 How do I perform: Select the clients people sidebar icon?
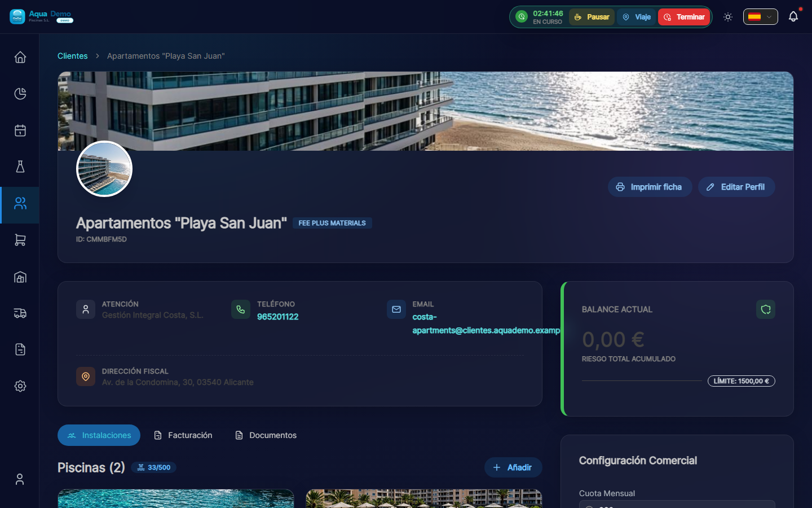tap(20, 204)
